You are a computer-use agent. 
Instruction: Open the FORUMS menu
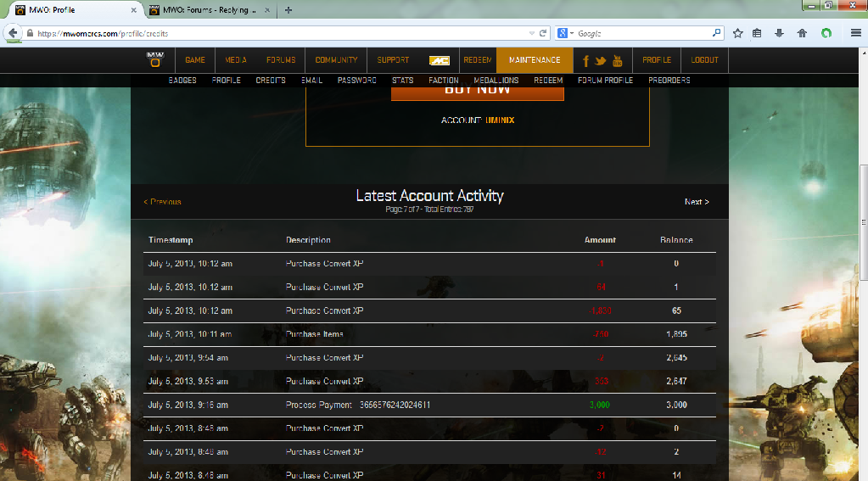[x=281, y=59]
